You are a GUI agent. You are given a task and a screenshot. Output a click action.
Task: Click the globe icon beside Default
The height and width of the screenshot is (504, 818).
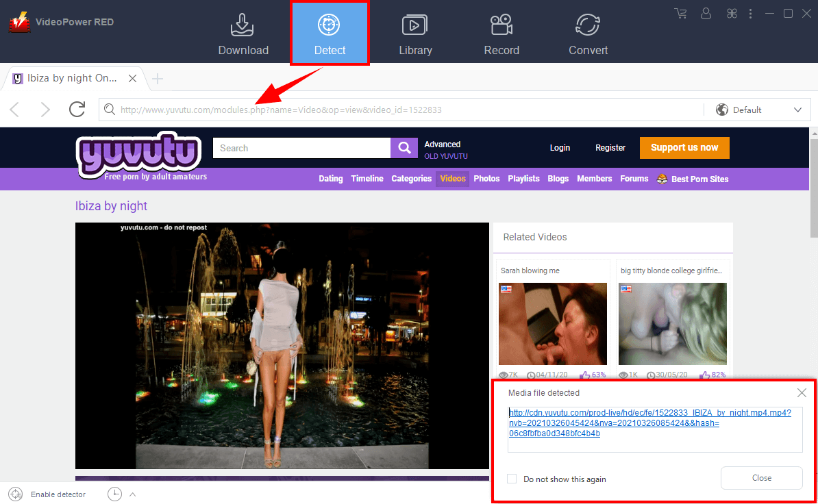point(722,110)
